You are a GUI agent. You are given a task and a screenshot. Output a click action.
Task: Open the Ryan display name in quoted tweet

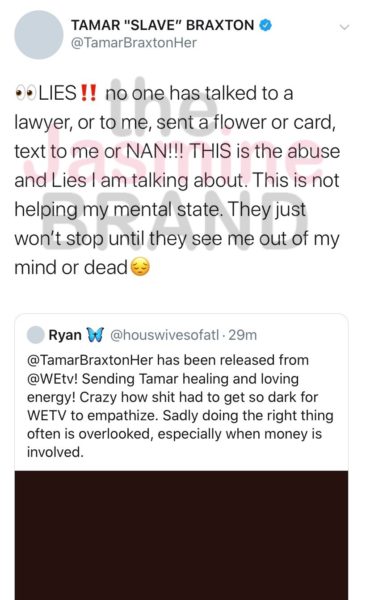pos(65,335)
